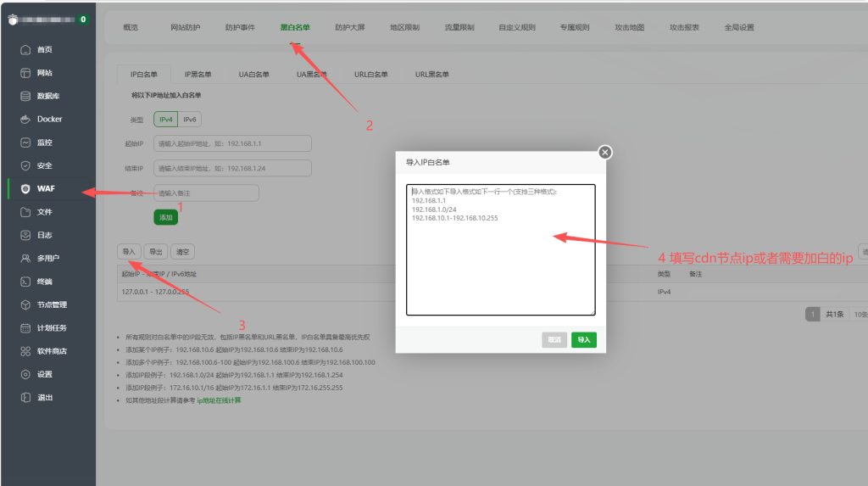Go to the 全局设置 tab
This screenshot has width=868, height=486.
click(738, 27)
